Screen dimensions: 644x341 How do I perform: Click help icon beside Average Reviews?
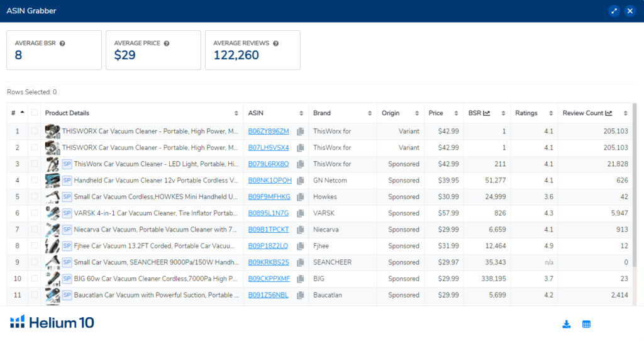275,43
